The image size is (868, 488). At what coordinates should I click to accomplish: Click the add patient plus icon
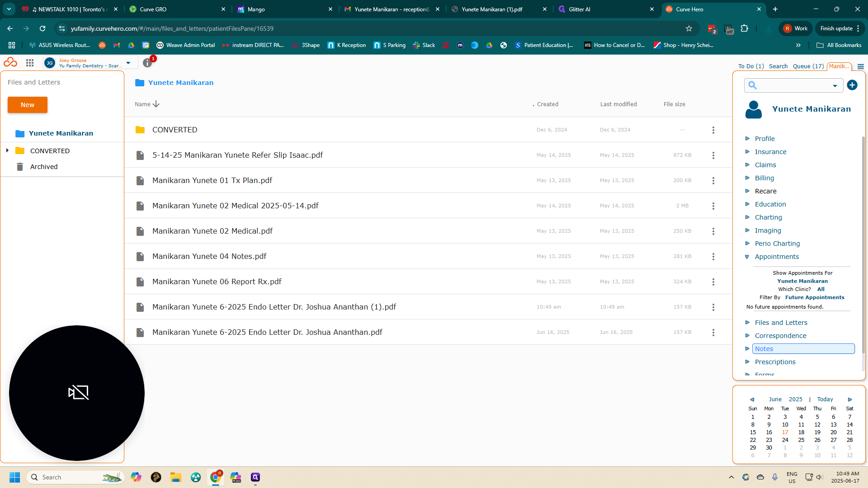pos(852,85)
